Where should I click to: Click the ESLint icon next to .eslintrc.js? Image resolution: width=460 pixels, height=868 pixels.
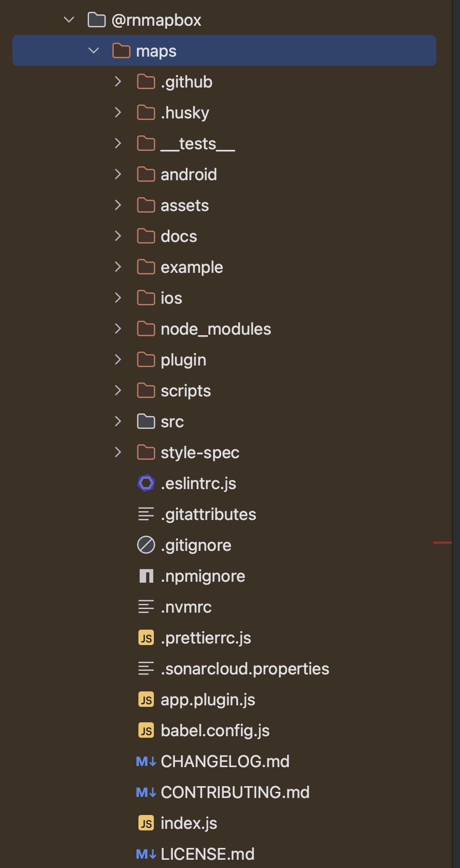tap(146, 483)
